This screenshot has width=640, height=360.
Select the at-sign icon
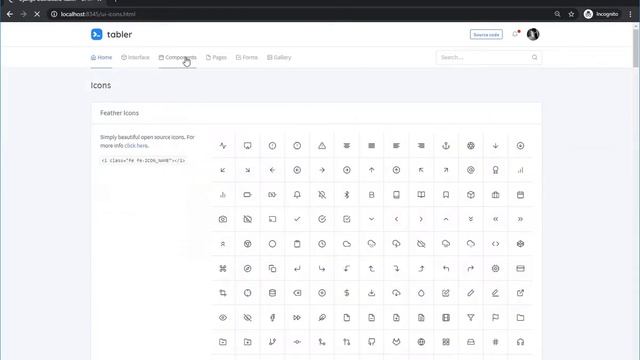point(471,170)
